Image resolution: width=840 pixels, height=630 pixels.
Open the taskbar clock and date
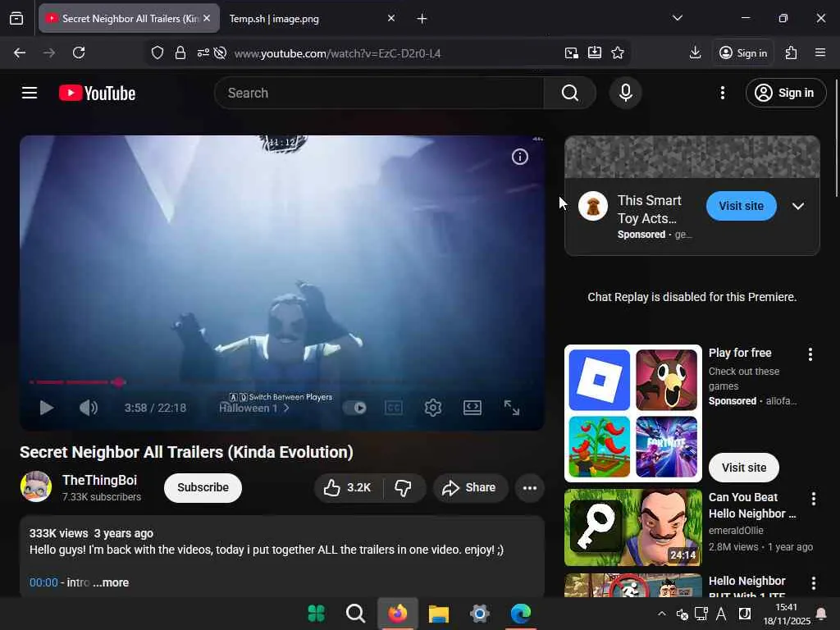[787, 614]
